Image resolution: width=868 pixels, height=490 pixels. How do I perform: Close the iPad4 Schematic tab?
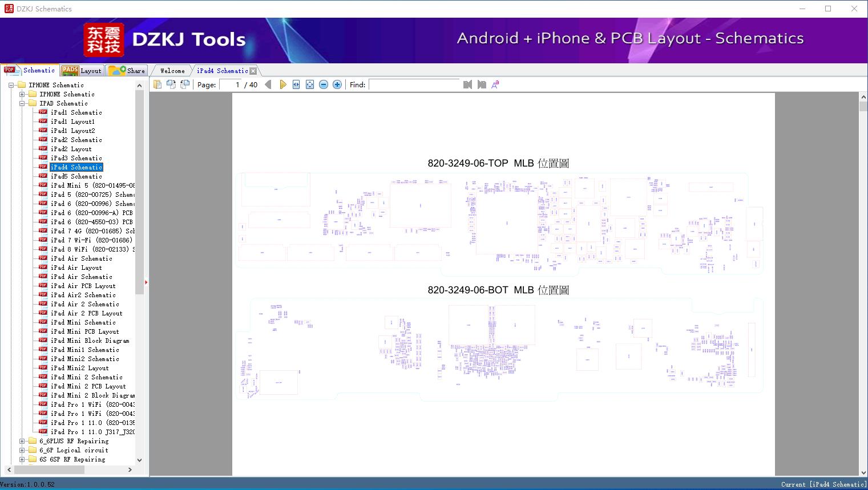253,71
